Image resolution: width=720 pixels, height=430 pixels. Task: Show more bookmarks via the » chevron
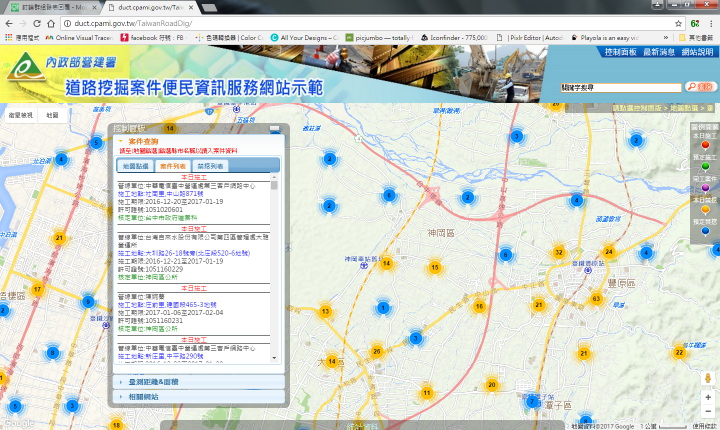point(666,38)
